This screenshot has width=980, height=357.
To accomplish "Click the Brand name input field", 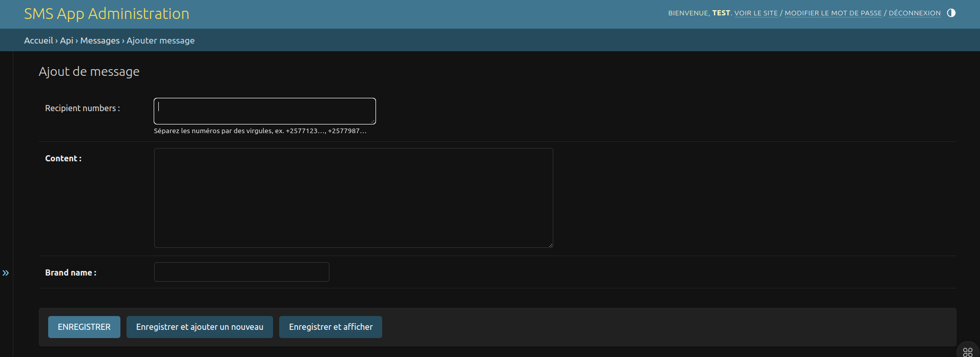I will 241,272.
